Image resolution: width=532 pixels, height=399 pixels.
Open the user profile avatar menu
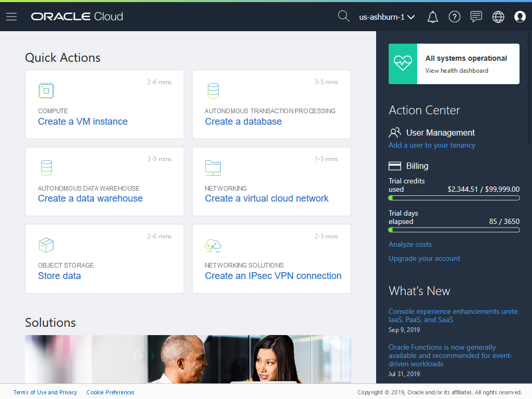point(520,17)
